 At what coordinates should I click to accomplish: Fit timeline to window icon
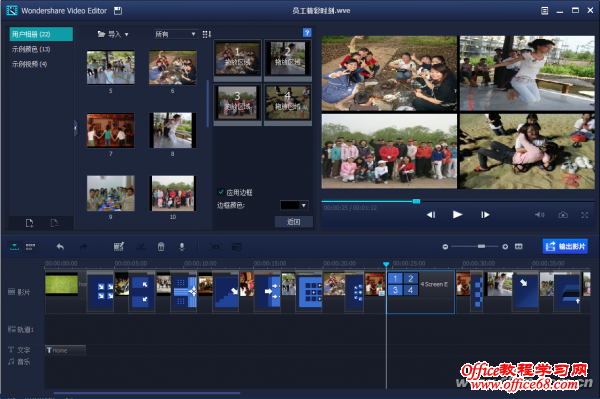pos(518,247)
